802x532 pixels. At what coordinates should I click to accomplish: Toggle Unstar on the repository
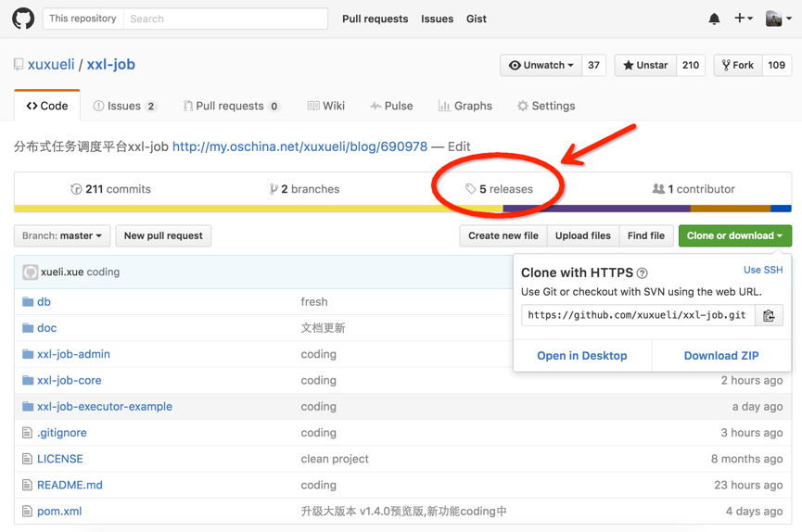click(x=645, y=66)
